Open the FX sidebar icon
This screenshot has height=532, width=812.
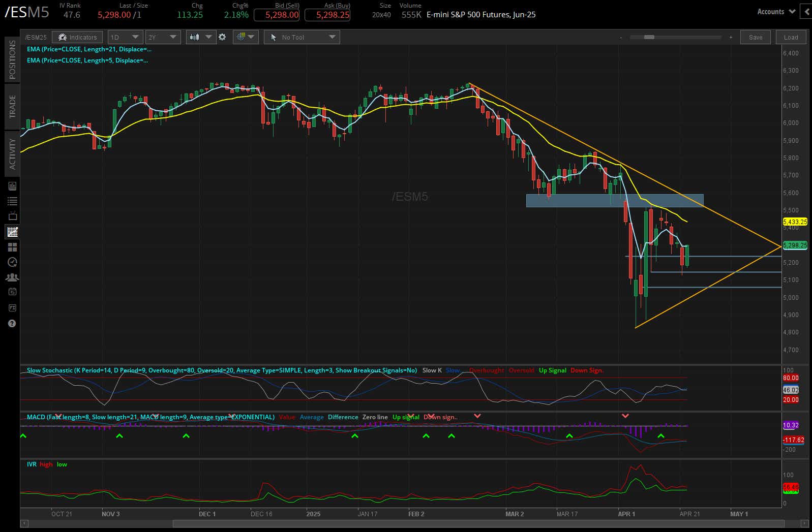pos(12,308)
